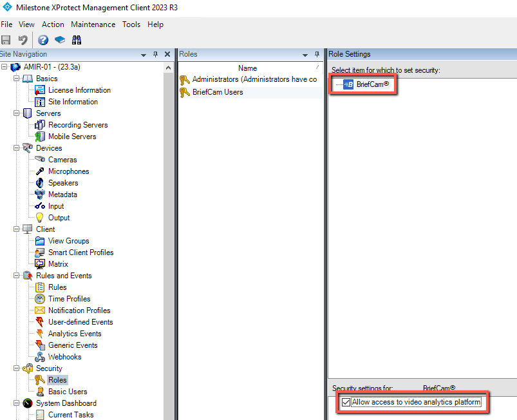Click the Basic Users icon
Image resolution: width=517 pixels, height=420 pixels.
40,392
